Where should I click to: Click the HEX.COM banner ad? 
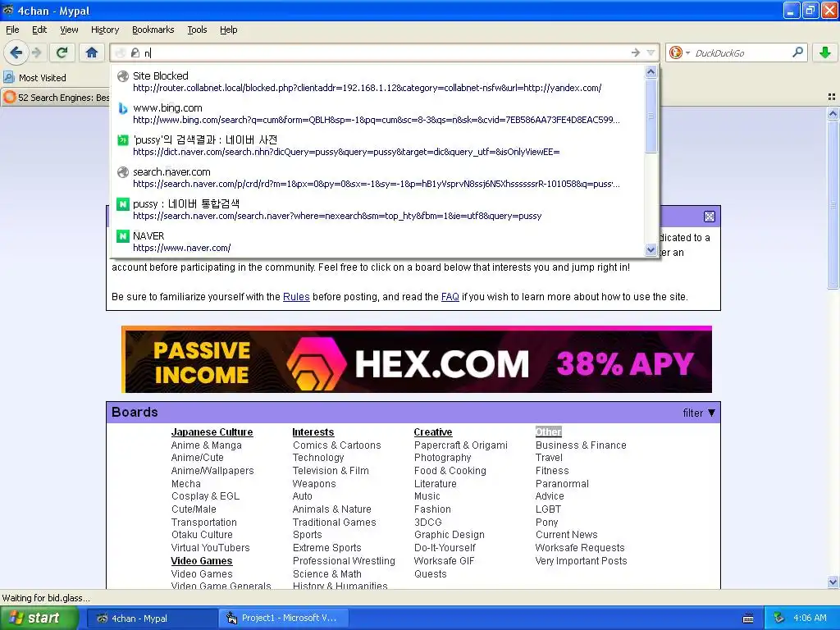[417, 359]
